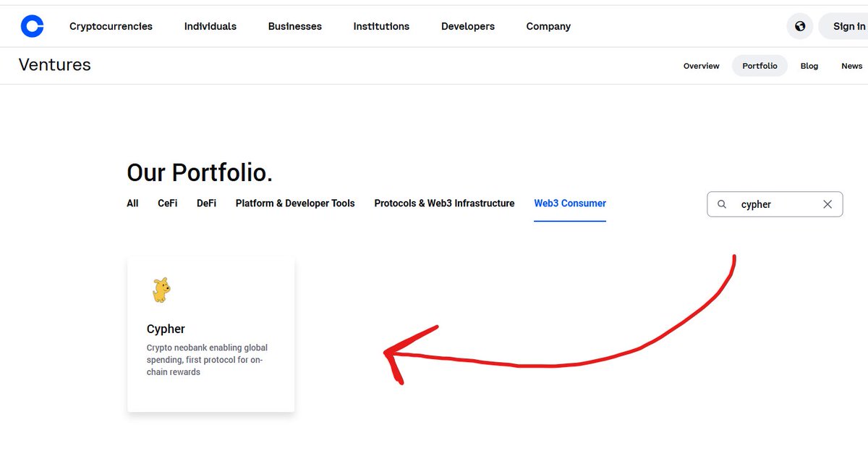
Task: Clear the search with the X icon
Action: tap(827, 204)
